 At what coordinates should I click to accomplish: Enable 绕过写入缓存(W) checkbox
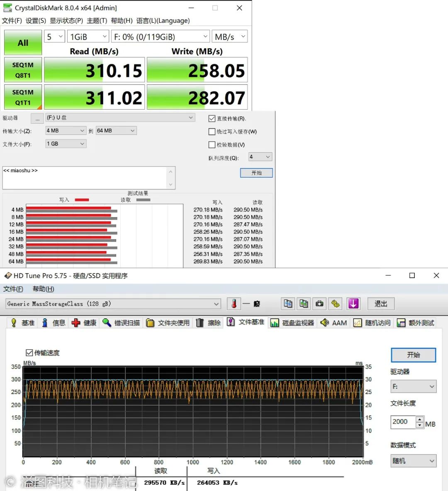tap(212, 132)
